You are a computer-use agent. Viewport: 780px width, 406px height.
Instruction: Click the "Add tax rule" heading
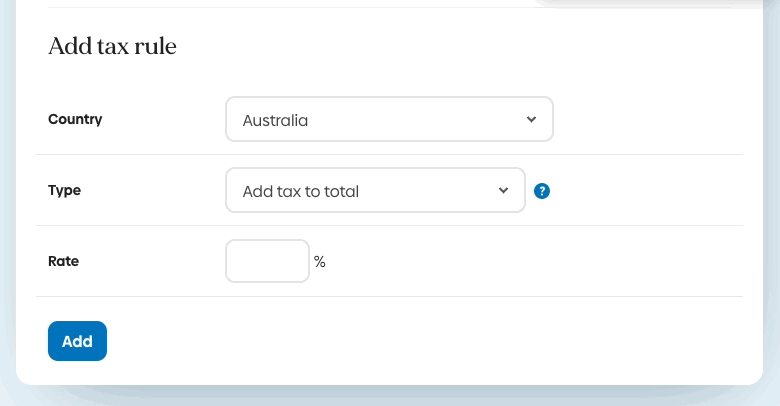112,46
